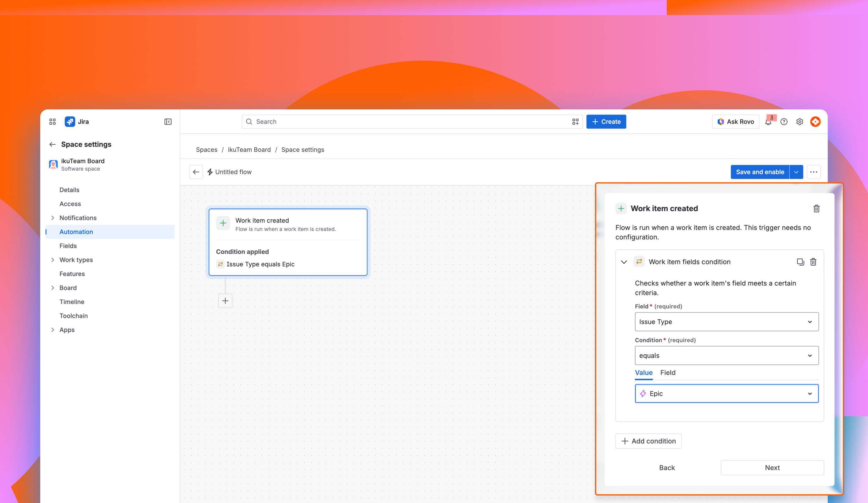Click the Jira logo
This screenshot has width=868, height=503.
click(70, 122)
